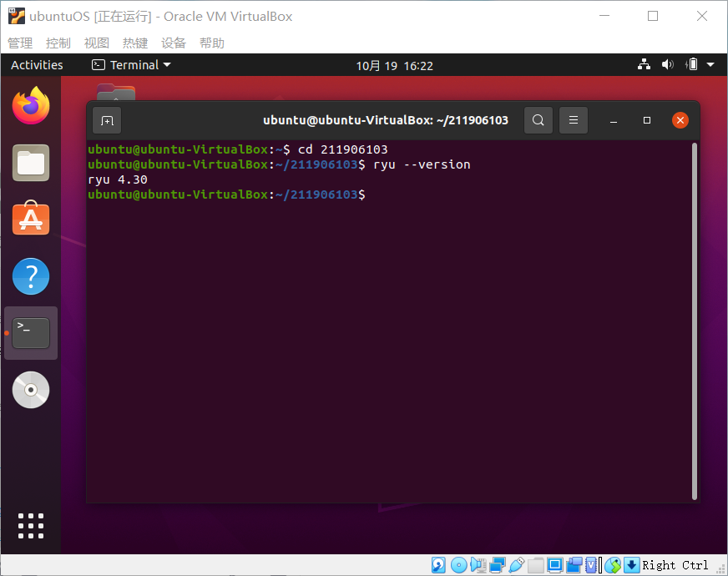Open the clock showing 10月 19 16:22
This screenshot has height=576, width=728.
394,66
